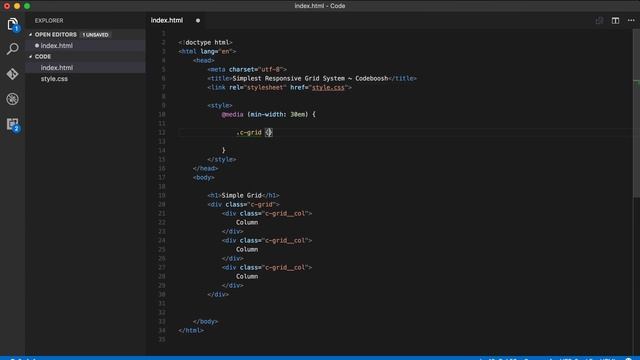
Task: Collapse the CODE folder section
Action: (31, 56)
